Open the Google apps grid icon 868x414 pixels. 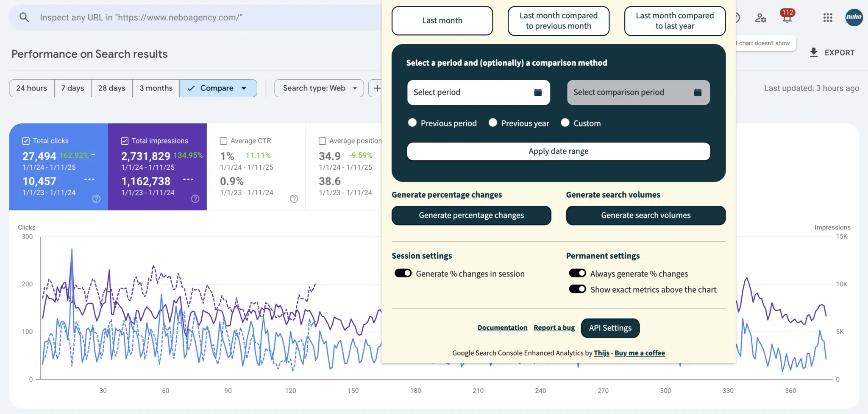(828, 17)
